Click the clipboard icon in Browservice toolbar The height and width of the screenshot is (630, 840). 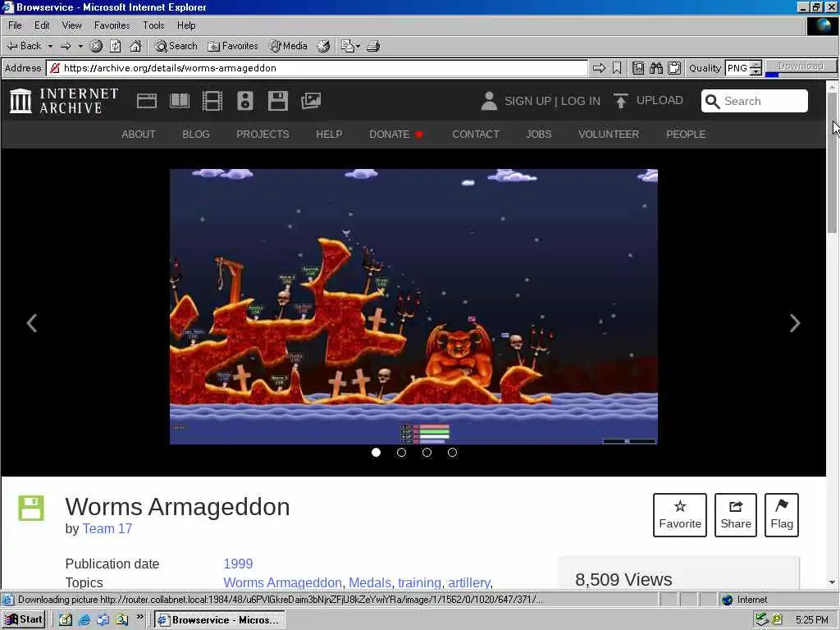pyautogui.click(x=674, y=68)
